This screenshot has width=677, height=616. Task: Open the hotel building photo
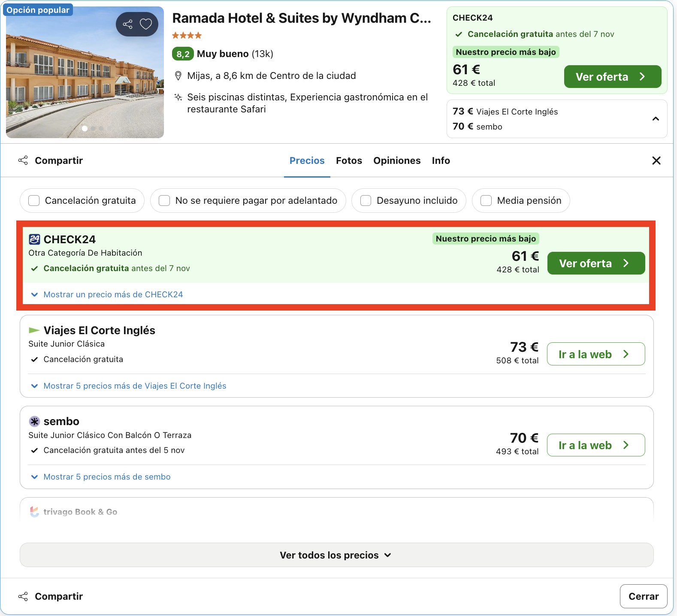pos(85,72)
